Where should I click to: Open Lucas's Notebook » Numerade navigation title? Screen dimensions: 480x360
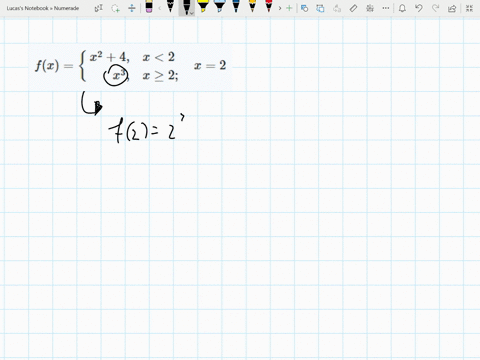click(43, 8)
